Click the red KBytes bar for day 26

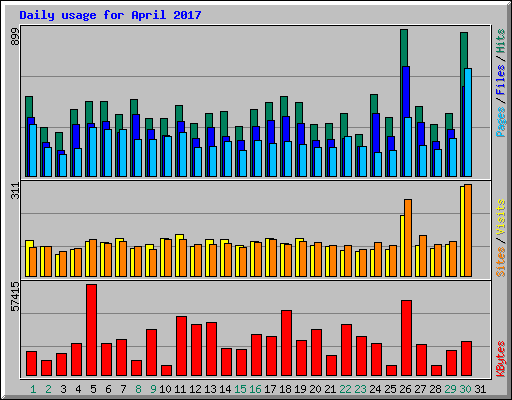[406, 338]
